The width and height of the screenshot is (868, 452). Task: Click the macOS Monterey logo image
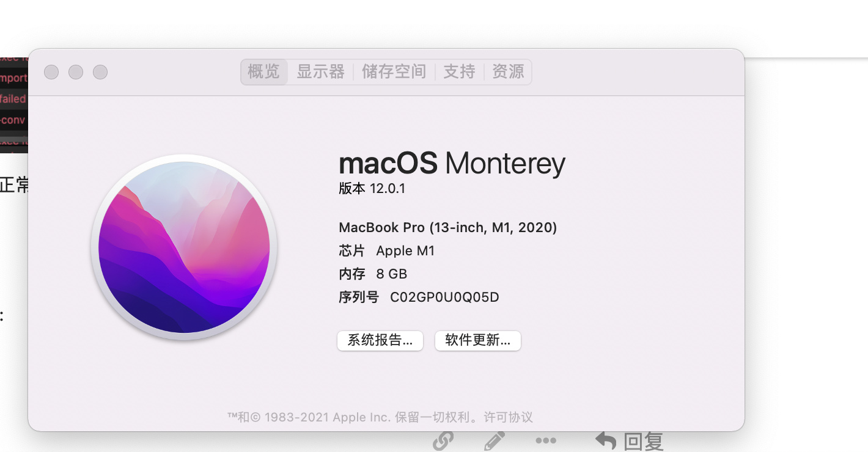click(x=184, y=247)
